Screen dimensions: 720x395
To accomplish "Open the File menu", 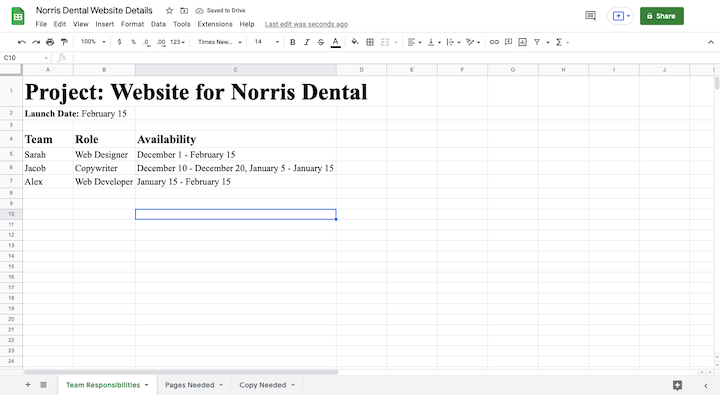I will tap(41, 24).
